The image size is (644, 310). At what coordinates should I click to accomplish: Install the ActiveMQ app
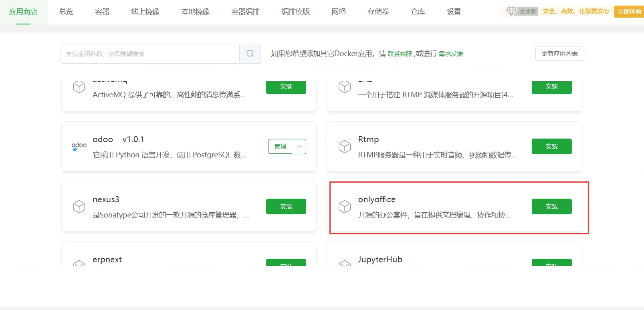(286, 87)
